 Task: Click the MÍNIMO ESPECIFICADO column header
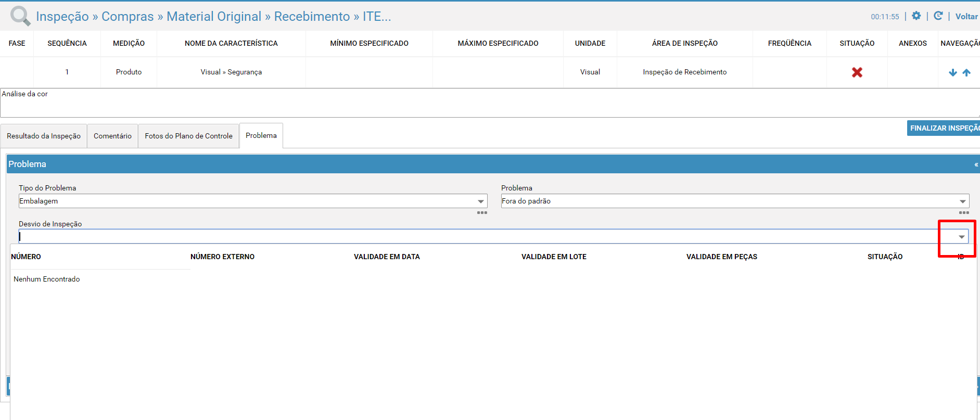[369, 43]
